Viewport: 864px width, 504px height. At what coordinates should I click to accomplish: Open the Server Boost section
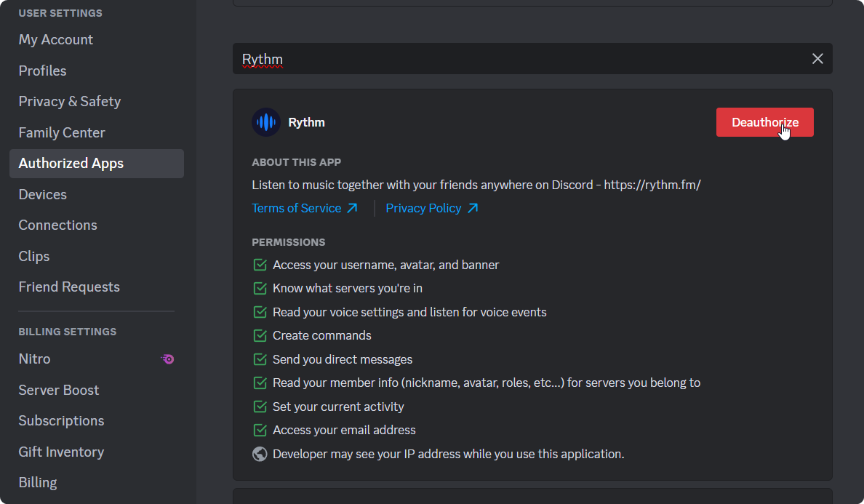(59, 390)
